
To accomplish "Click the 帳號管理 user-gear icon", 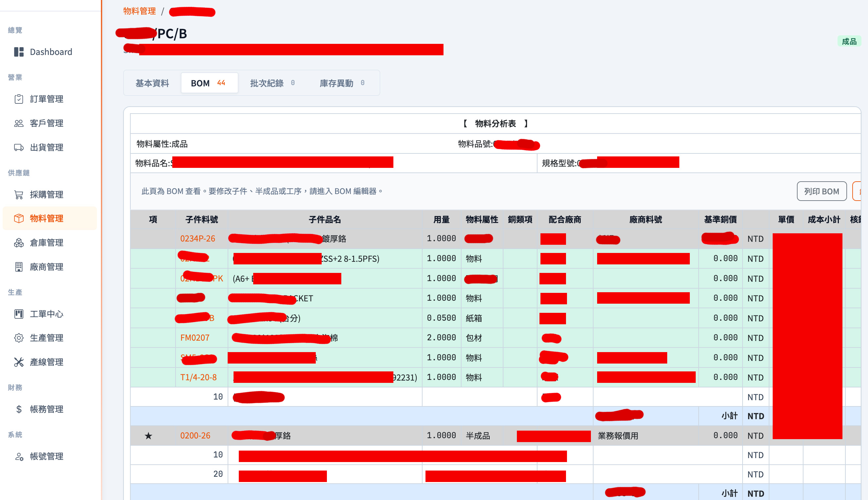I will [19, 456].
